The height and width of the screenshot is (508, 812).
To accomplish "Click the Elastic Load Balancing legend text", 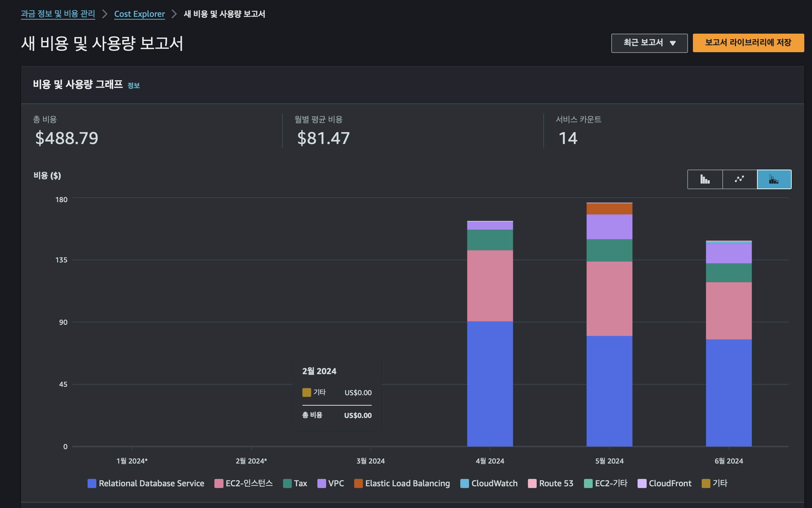I will pyautogui.click(x=407, y=483).
